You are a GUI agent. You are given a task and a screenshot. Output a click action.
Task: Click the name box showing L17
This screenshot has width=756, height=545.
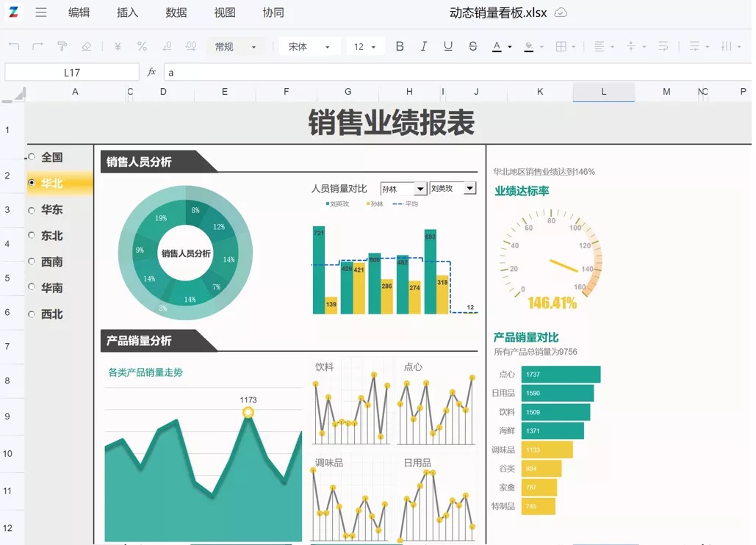tap(72, 72)
